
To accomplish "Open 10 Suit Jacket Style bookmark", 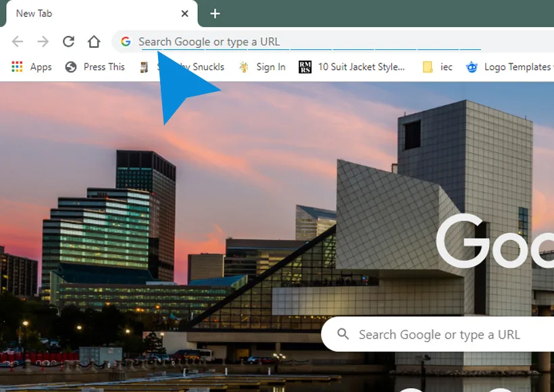I will click(361, 67).
